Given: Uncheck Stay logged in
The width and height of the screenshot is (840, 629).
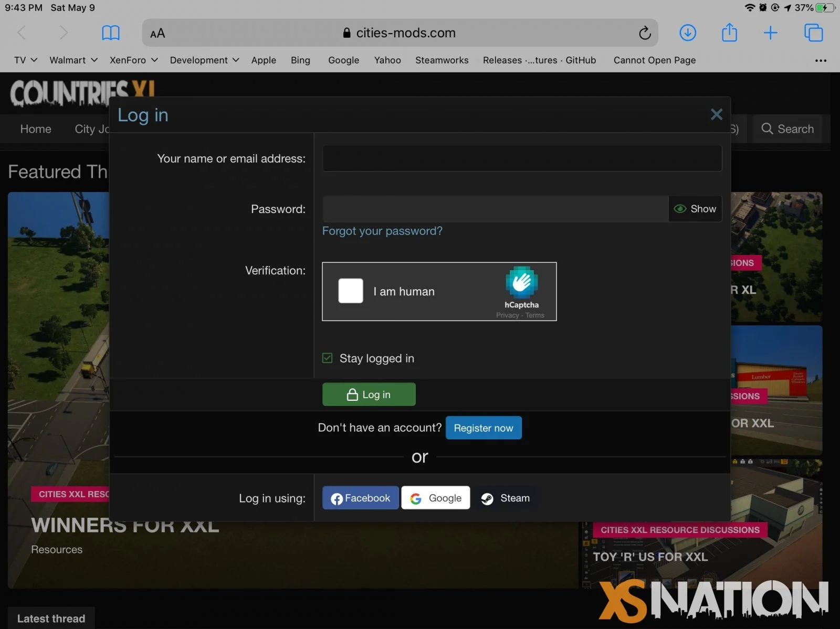Looking at the screenshot, I should click(x=327, y=358).
